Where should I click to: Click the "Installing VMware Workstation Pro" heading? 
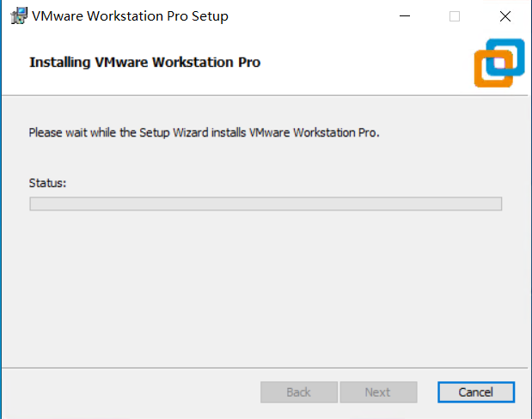tap(144, 62)
